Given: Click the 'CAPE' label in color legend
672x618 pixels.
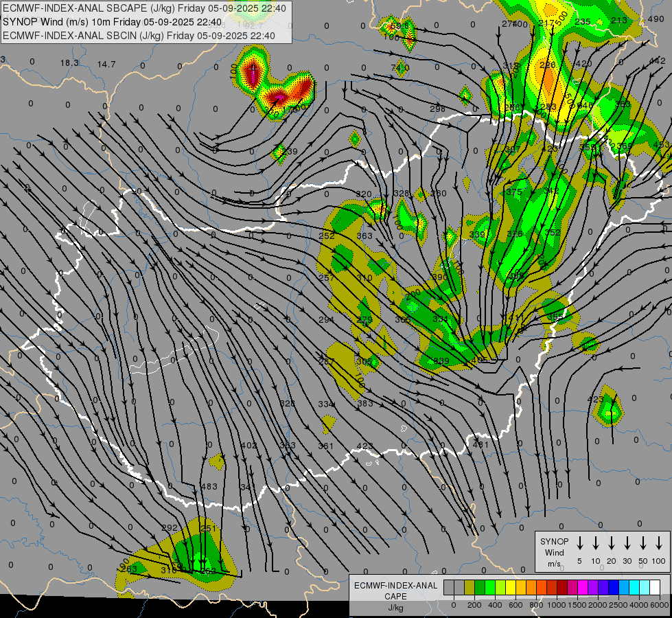Looking at the screenshot, I should point(395,596).
